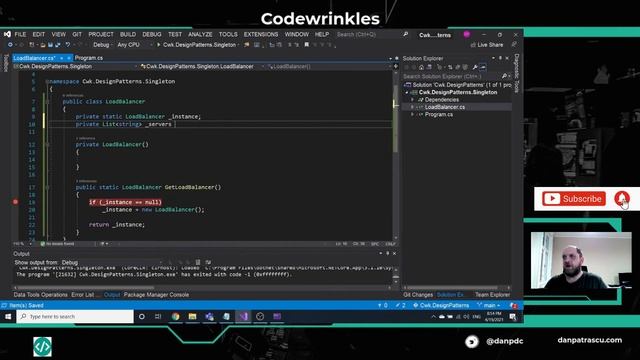Open the type dropdown Cwk.DesignPatterns.Singleton.LoadBalancer

tap(202, 66)
